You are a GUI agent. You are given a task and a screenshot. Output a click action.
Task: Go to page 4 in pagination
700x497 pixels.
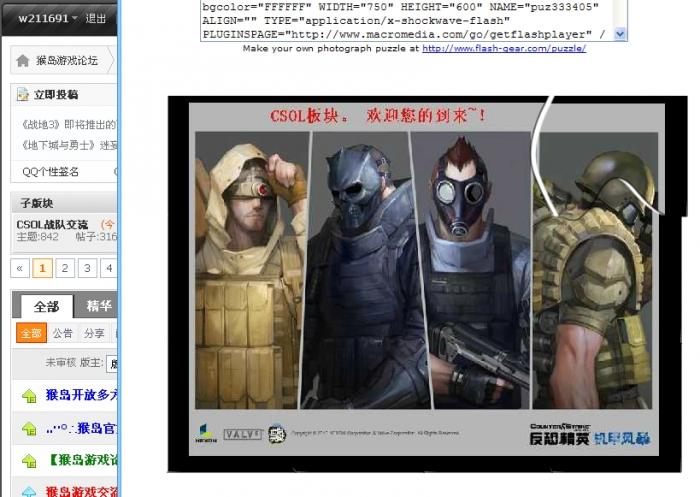pyautogui.click(x=109, y=268)
